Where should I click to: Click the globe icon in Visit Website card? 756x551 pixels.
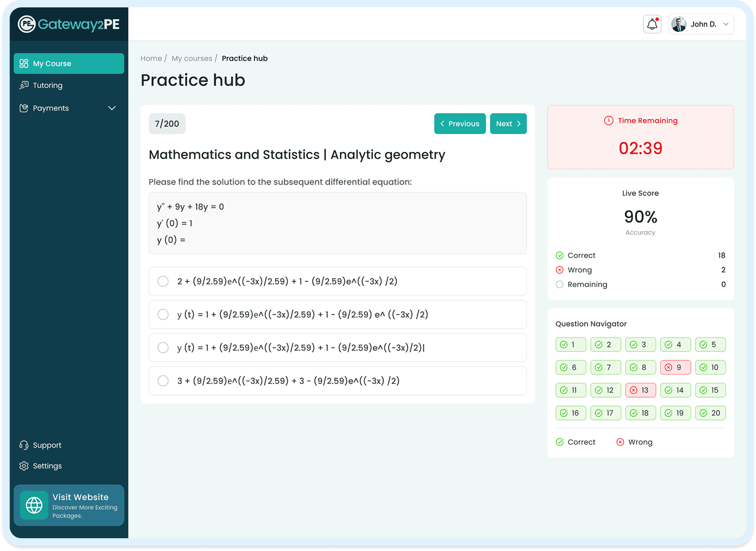34,505
